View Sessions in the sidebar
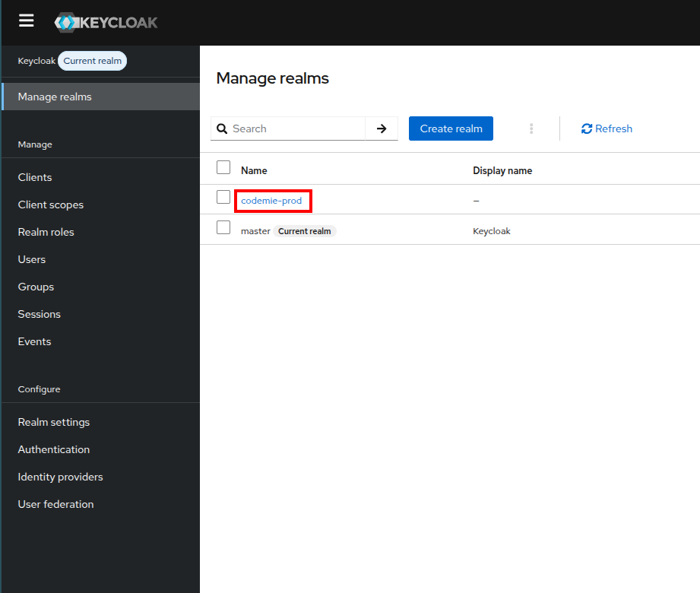 click(x=40, y=314)
